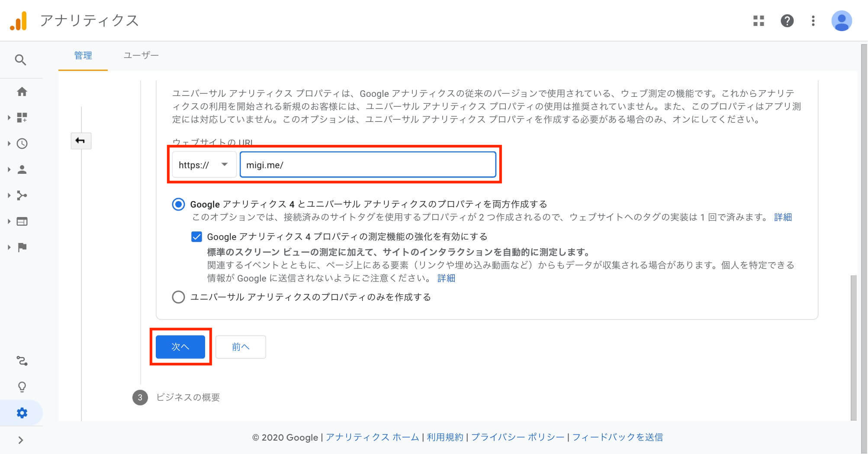Expand Realtime section arrow
This screenshot has height=454, width=868.
tap(9, 144)
